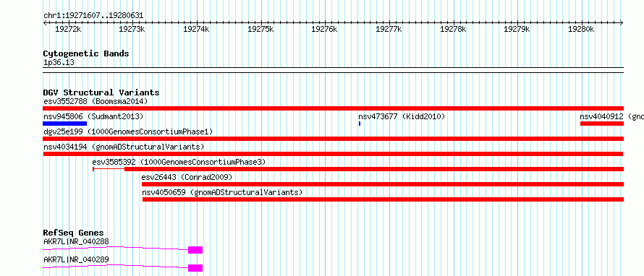
Task: Click the left arrowhead of the ruler
Action: [x=45, y=22]
